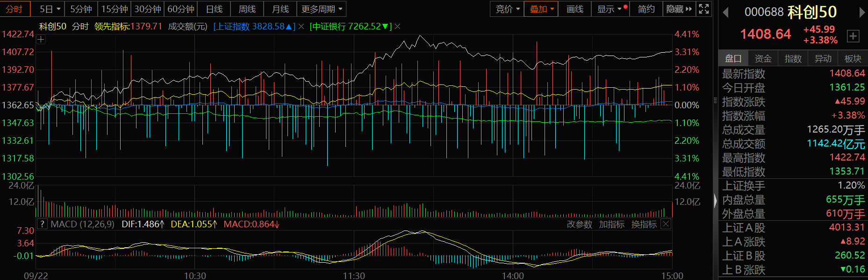Click the 14:00 time axis marker
The image size is (868, 280).
point(513,275)
